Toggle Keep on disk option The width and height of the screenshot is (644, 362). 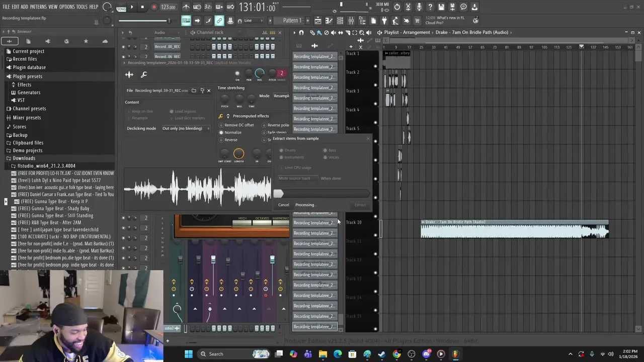(140, 111)
